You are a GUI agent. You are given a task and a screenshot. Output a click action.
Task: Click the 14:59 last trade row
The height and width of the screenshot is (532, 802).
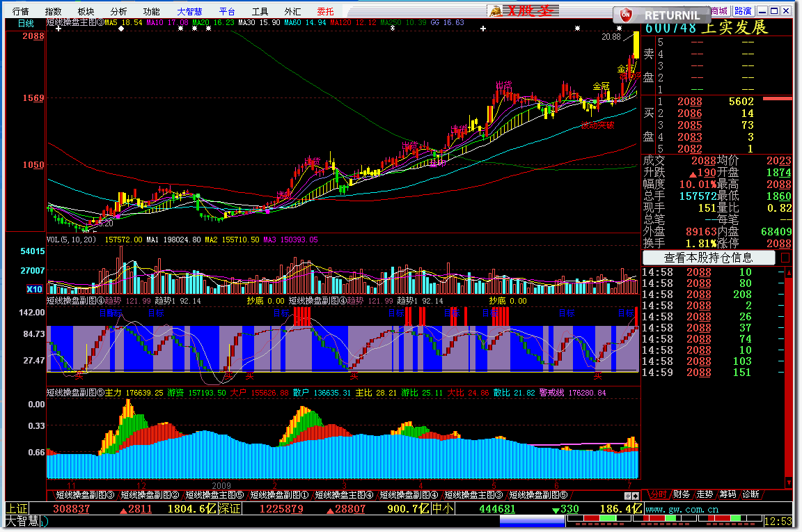click(712, 373)
